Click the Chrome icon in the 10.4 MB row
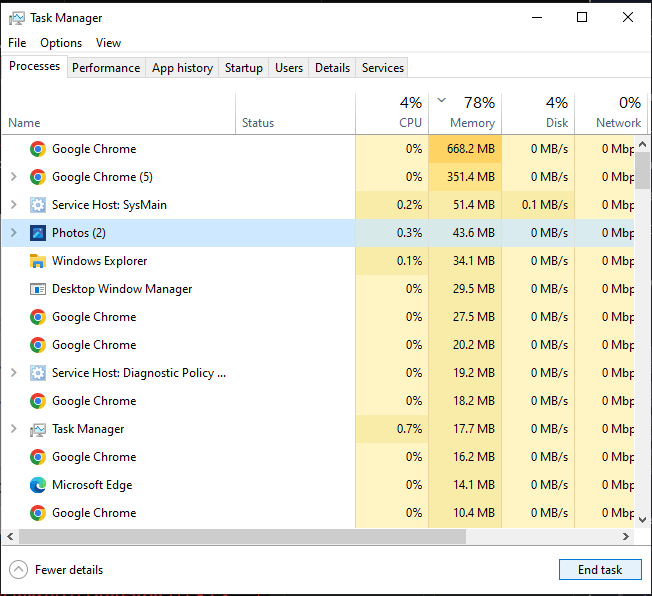The width and height of the screenshot is (652, 596). (x=38, y=513)
